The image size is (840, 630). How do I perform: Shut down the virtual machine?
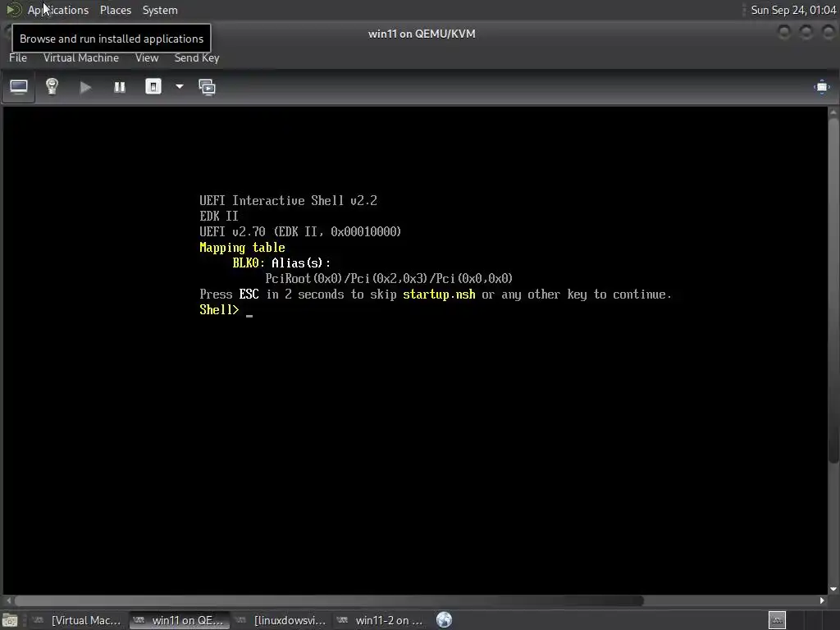click(x=153, y=87)
